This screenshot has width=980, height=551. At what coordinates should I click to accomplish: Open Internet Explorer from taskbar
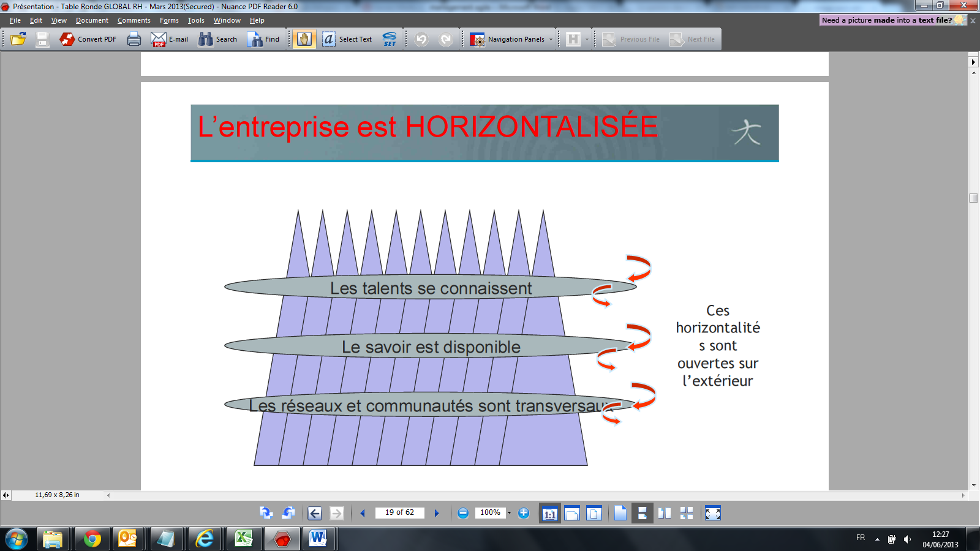click(x=205, y=539)
